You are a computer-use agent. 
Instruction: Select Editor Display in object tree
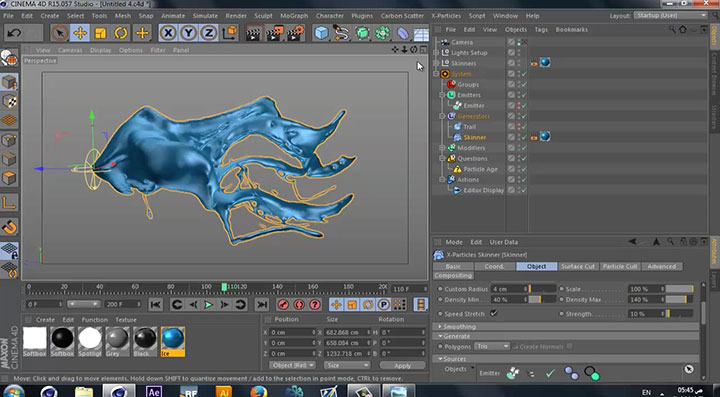(483, 190)
